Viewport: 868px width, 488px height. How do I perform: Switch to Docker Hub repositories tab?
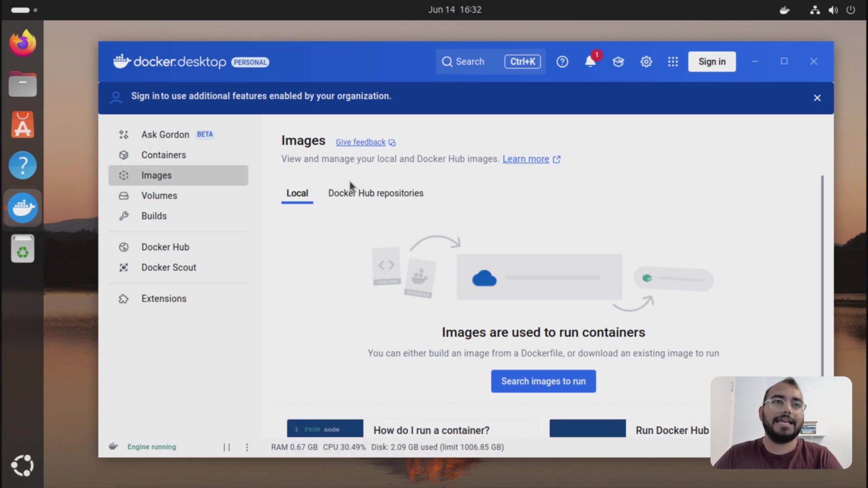pyautogui.click(x=376, y=193)
